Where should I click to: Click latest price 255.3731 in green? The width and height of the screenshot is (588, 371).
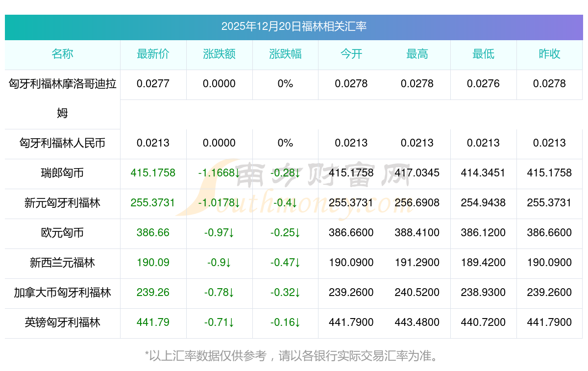(153, 203)
